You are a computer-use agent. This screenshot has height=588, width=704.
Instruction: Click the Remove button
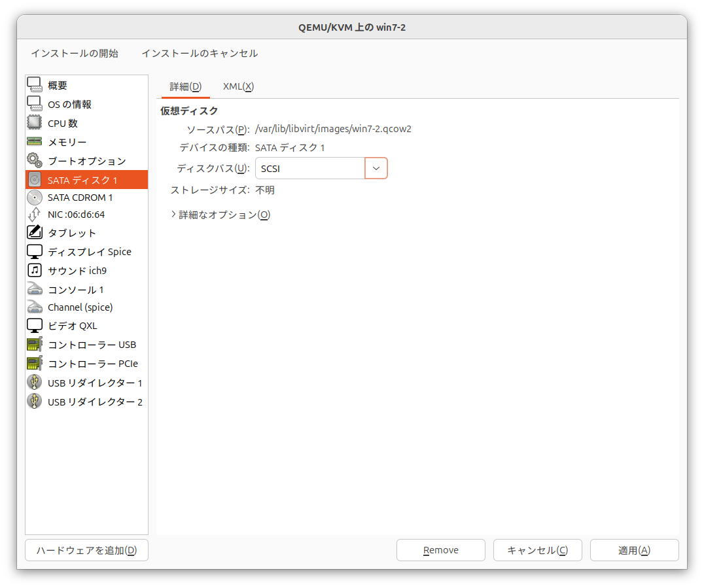[x=441, y=550]
